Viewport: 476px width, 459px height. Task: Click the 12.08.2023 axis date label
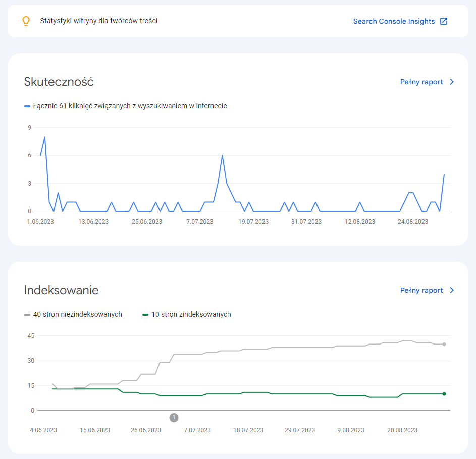click(360, 222)
